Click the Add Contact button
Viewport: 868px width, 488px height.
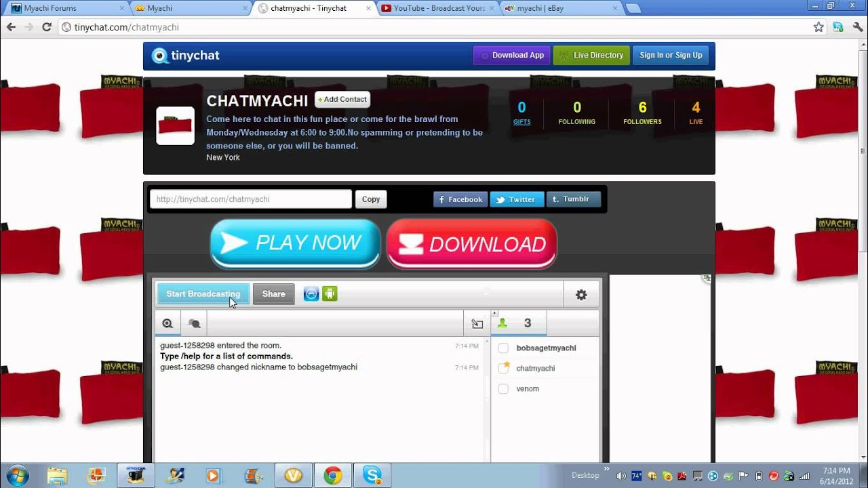click(342, 100)
